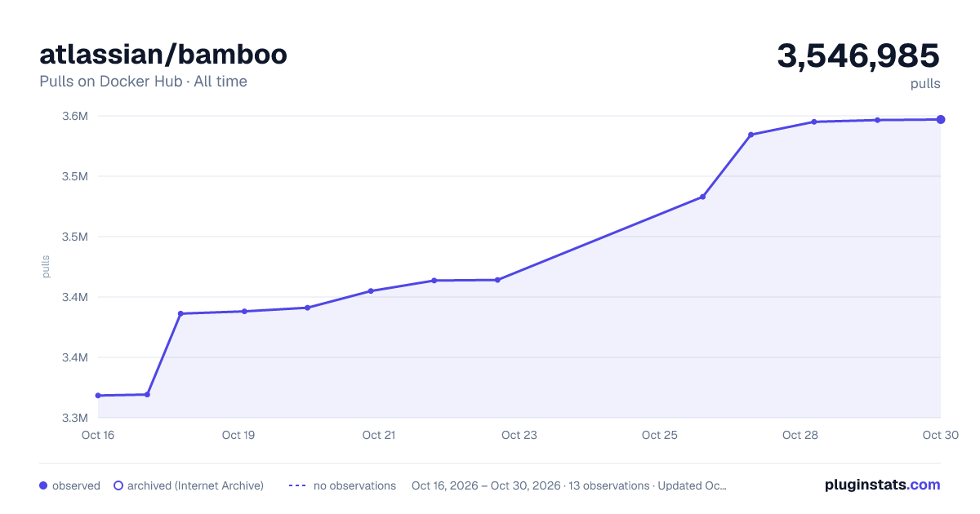Click the rotated 'pulls' y-axis title
Image resolution: width=980 pixels, height=514 pixels.
click(46, 267)
